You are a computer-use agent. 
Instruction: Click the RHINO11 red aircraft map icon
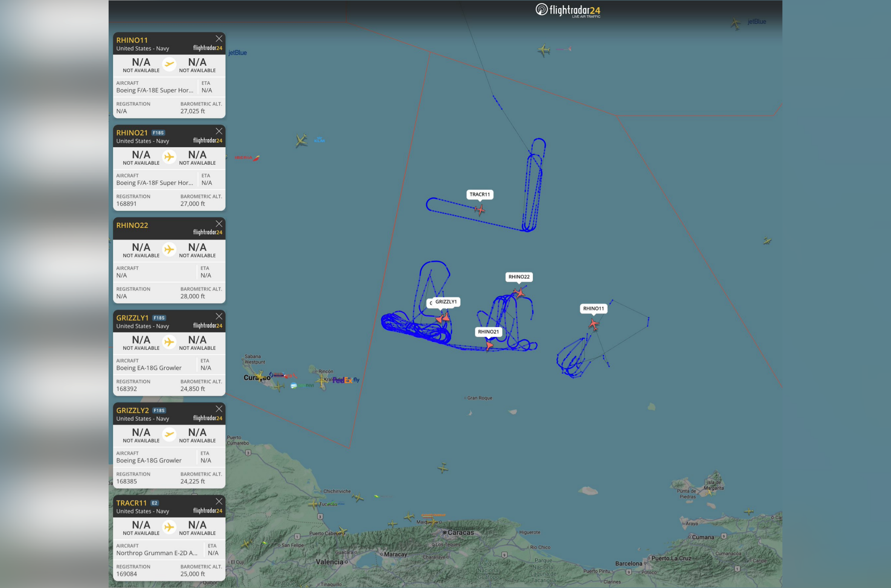[594, 324]
